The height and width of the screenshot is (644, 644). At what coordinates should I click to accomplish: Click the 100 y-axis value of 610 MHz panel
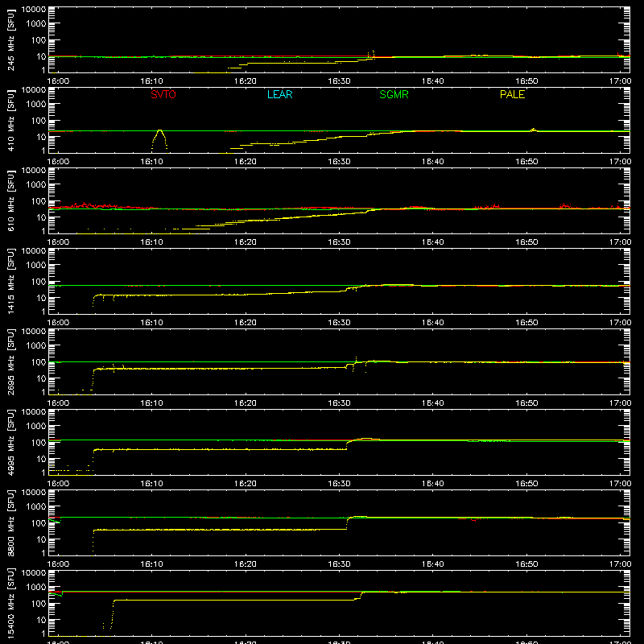pyautogui.click(x=39, y=201)
